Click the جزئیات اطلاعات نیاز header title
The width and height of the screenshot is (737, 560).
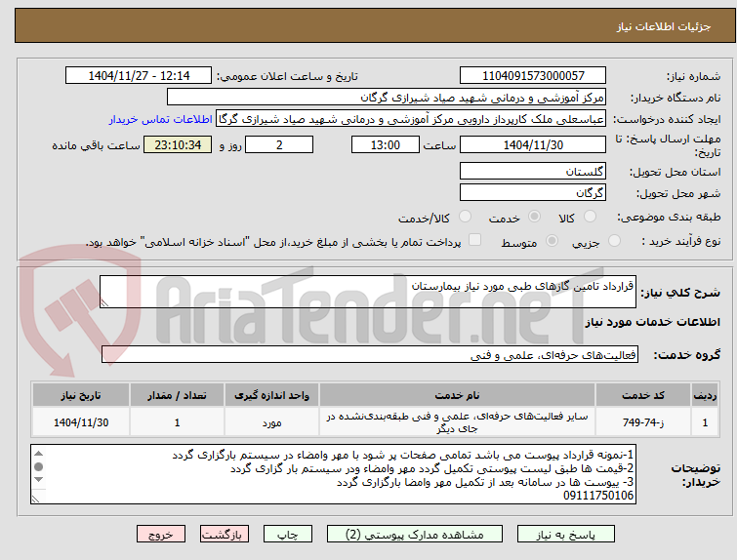[663, 26]
